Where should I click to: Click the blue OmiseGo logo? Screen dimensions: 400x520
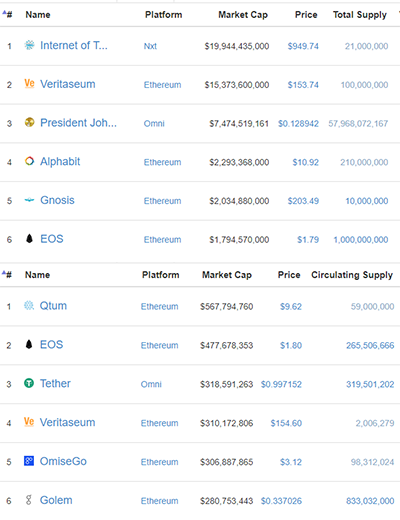click(x=29, y=461)
